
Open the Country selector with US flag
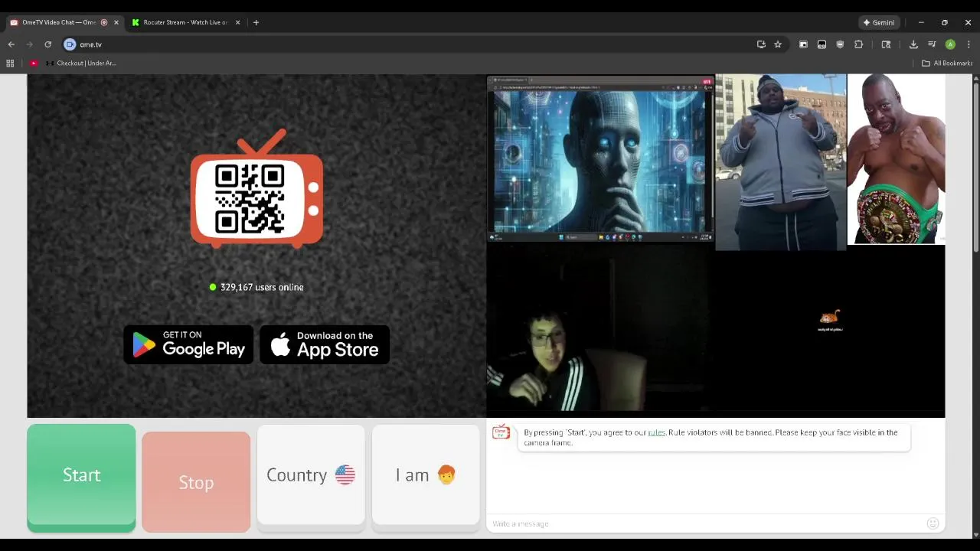tap(311, 475)
